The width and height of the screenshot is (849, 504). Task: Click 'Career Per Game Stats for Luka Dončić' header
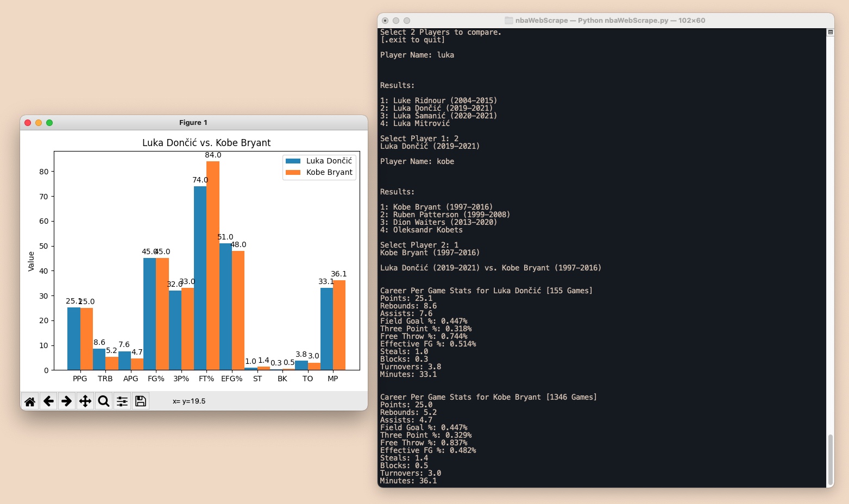pos(487,291)
